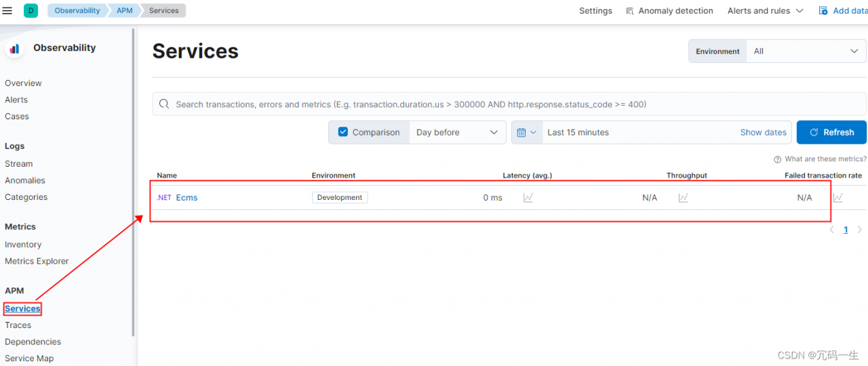The image size is (868, 366).
Task: Click the green D space avatar
Action: point(31,11)
